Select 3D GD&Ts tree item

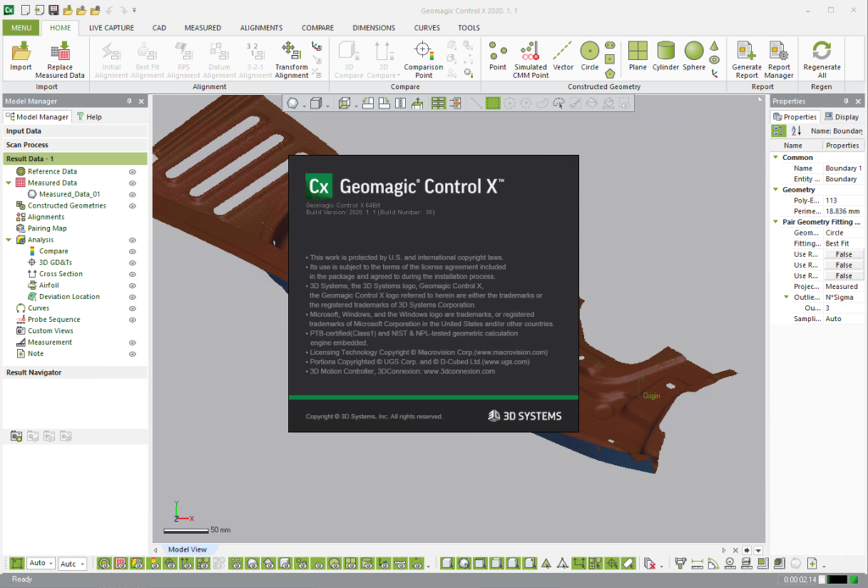point(55,263)
